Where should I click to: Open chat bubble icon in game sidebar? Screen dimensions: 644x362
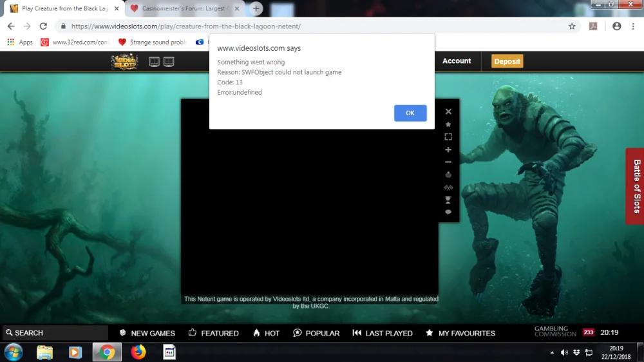tap(448, 212)
